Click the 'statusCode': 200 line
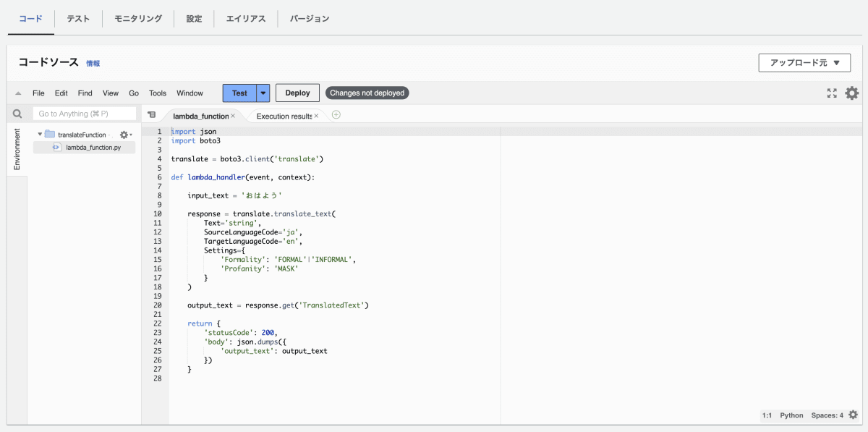868x432 pixels. coord(241,333)
